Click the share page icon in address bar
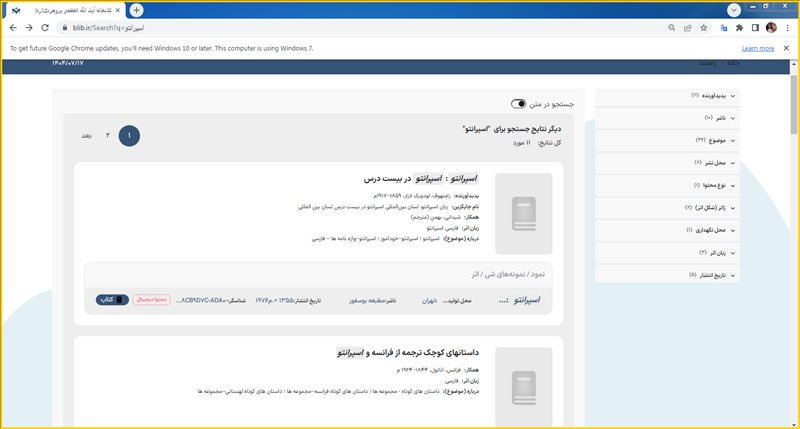The width and height of the screenshot is (800, 429). point(688,28)
